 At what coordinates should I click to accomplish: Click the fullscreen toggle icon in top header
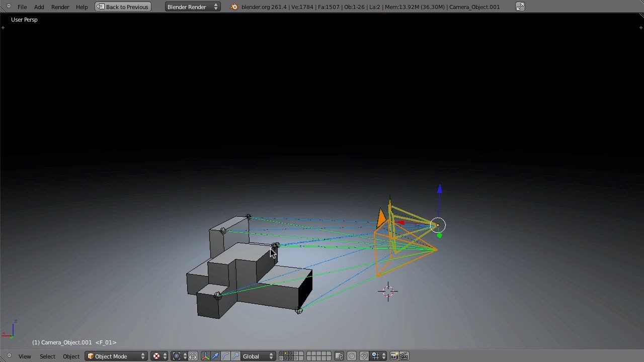click(x=520, y=7)
